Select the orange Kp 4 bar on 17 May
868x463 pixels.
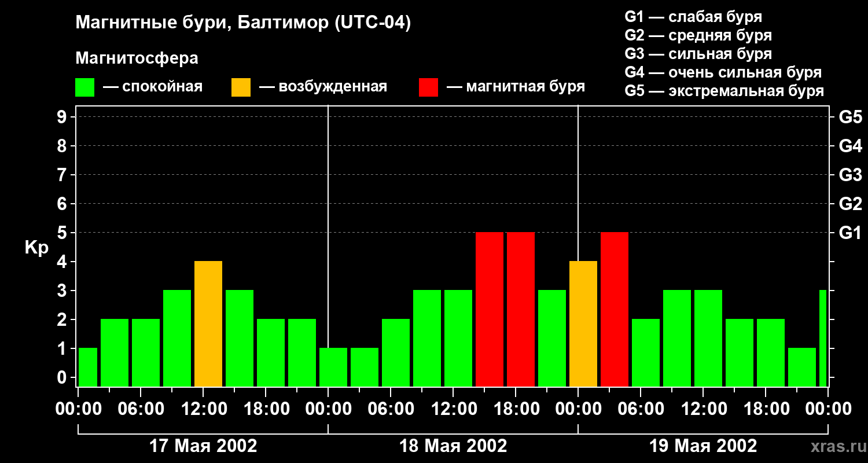point(208,324)
